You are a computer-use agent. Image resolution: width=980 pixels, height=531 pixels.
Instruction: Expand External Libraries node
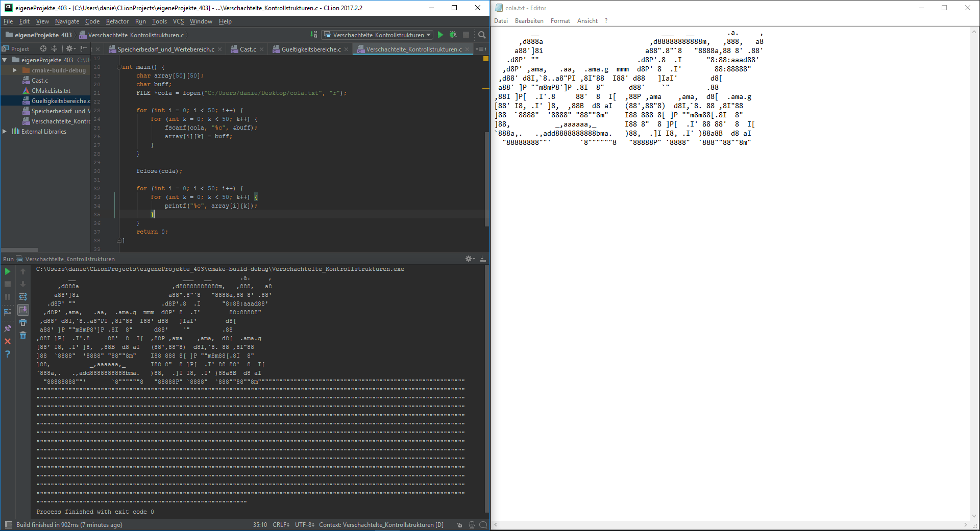pos(5,132)
